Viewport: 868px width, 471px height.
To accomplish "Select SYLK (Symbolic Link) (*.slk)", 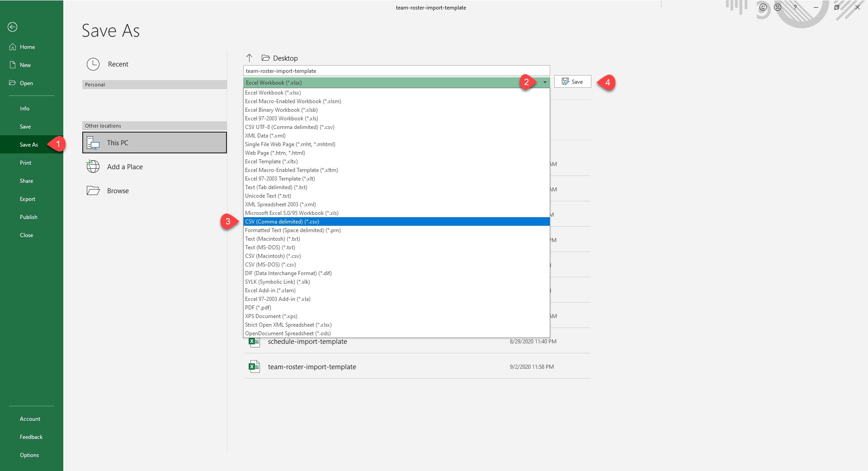I will click(396, 282).
